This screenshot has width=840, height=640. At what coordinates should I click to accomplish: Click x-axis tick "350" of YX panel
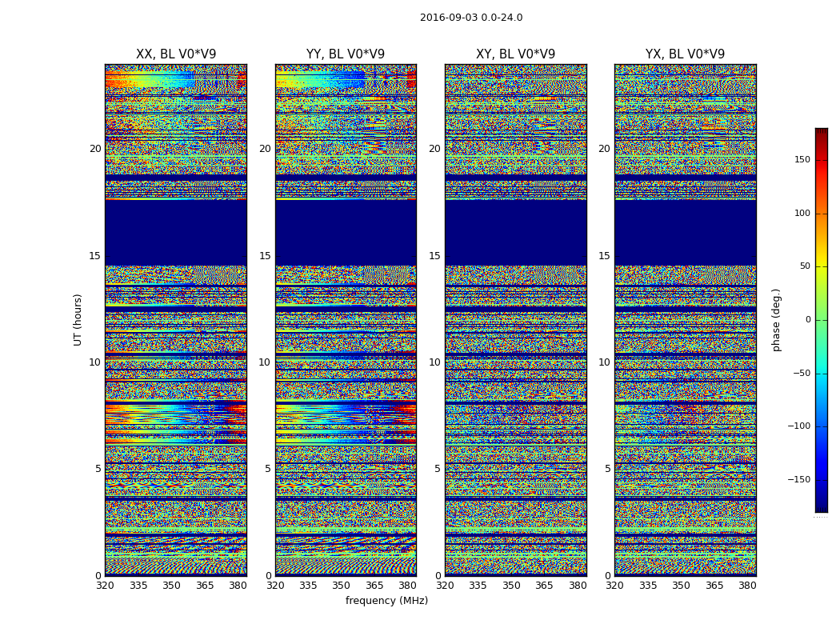coord(681,586)
